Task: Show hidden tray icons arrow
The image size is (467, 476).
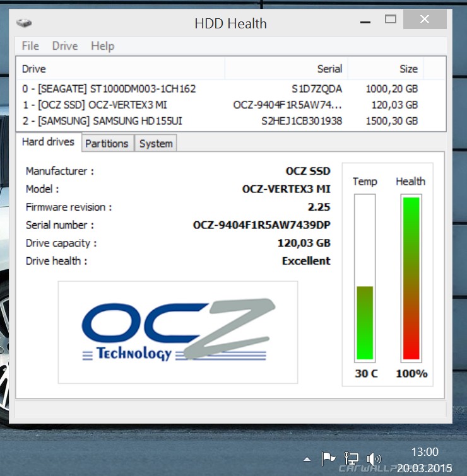Action: coord(307,459)
